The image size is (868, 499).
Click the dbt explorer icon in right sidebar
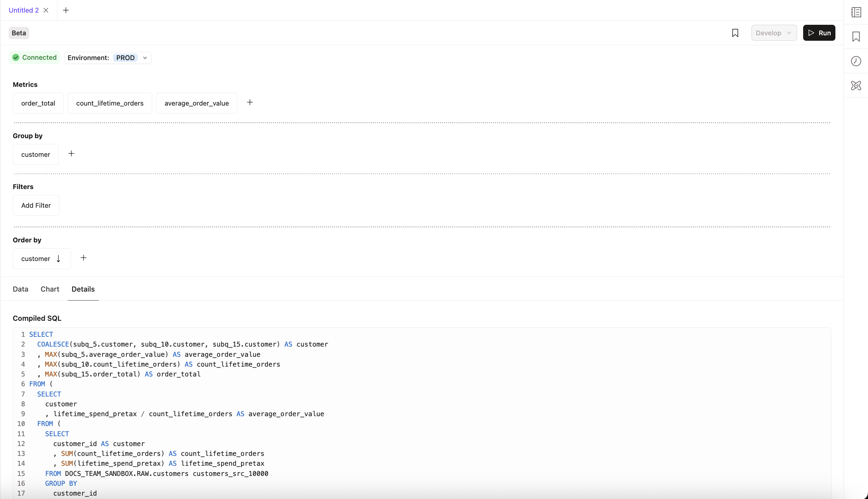(x=856, y=86)
